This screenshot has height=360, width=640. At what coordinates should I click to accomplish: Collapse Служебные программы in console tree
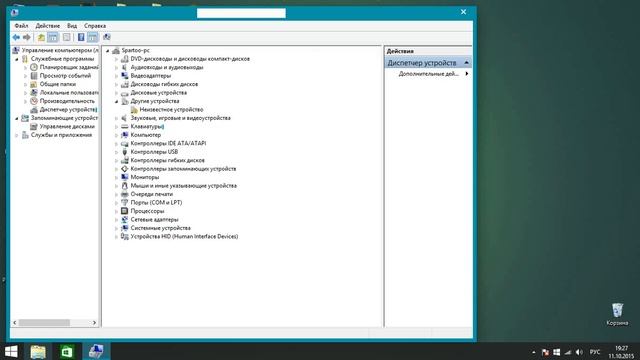click(17, 59)
